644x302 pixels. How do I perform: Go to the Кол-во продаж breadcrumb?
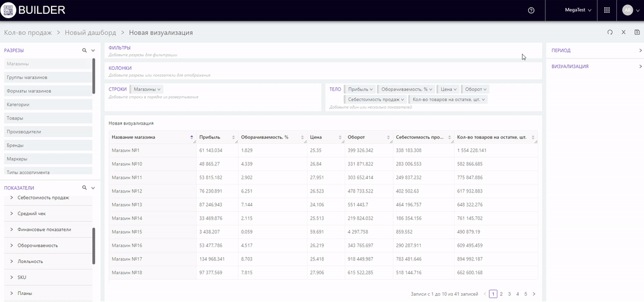[27, 32]
